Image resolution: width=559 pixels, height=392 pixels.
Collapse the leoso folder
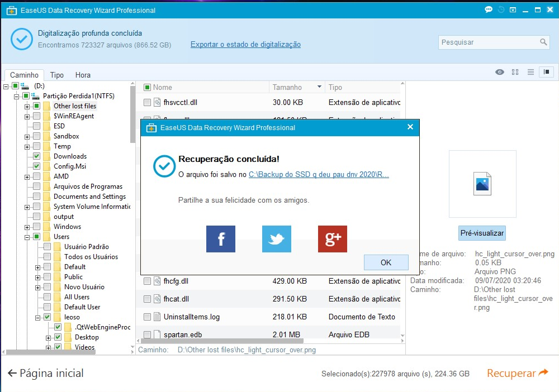point(38,318)
